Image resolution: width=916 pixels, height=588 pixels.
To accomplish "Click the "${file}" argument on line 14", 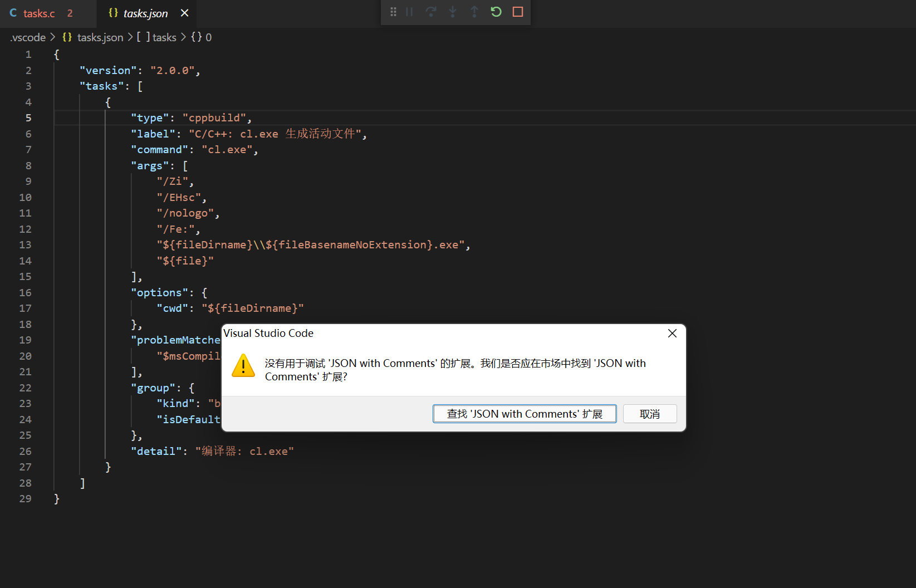I will point(185,261).
